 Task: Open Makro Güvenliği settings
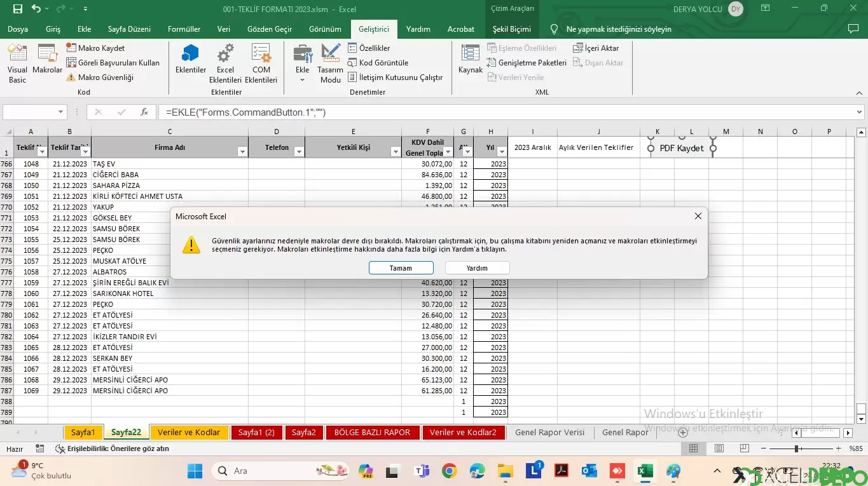pyautogui.click(x=100, y=78)
